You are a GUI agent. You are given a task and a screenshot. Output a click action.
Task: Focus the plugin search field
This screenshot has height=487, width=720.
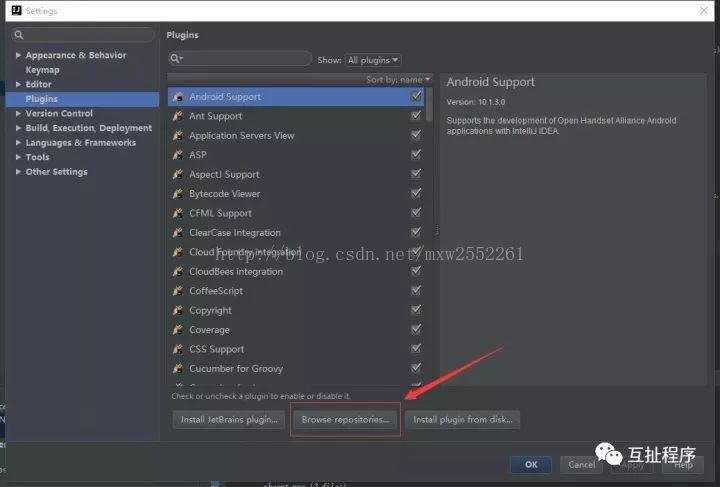tap(240, 58)
